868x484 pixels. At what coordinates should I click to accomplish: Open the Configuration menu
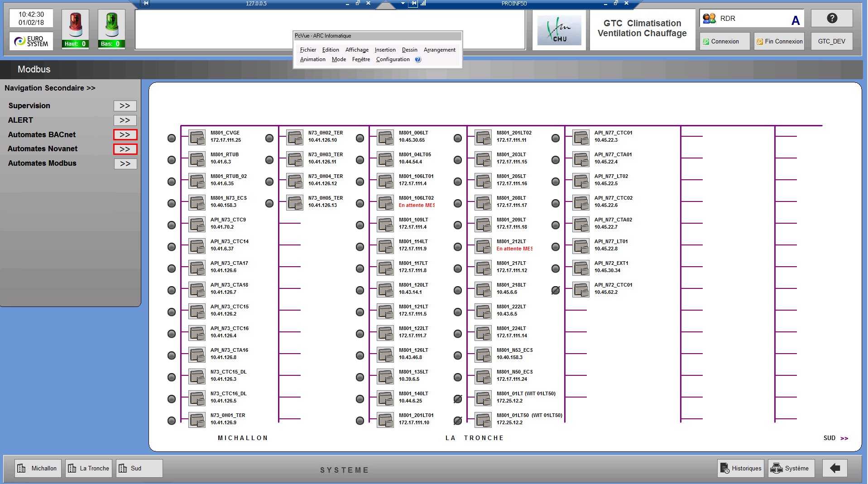(393, 59)
